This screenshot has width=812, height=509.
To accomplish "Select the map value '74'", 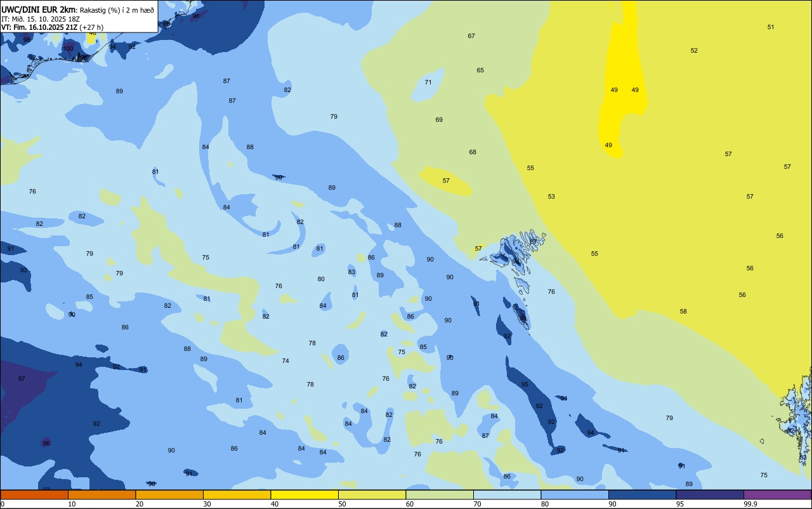I will click(285, 361).
